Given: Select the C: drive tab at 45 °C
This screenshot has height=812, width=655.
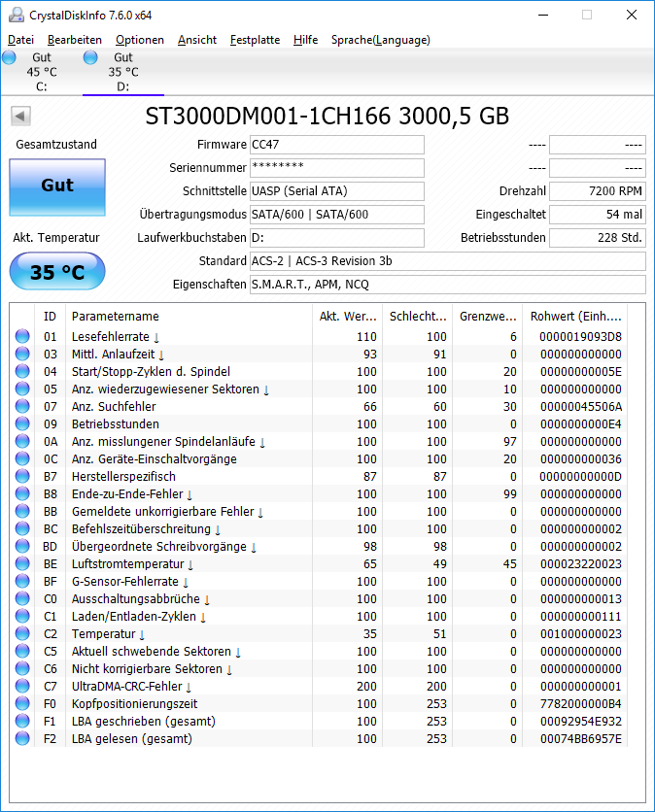Looking at the screenshot, I should click(x=42, y=72).
